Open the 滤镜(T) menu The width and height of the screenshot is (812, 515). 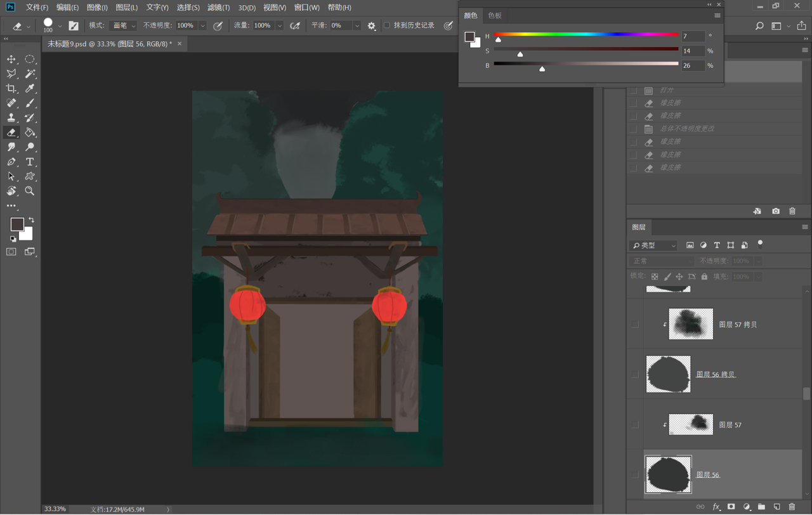pyautogui.click(x=218, y=8)
